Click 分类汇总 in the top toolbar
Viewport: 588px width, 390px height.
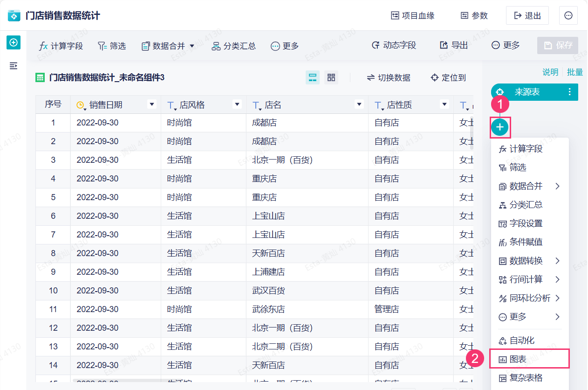pos(234,46)
